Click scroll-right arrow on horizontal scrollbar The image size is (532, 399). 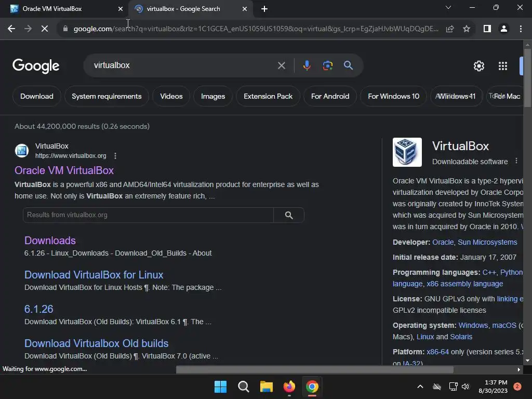point(519,369)
